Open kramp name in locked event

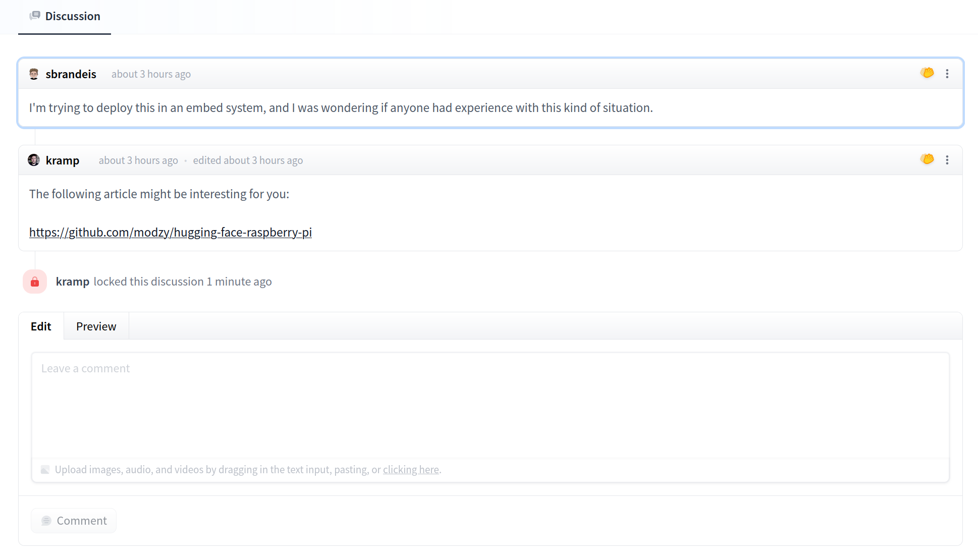73,282
